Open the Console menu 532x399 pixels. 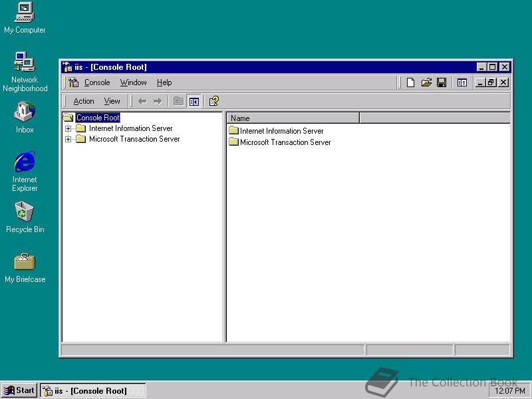pyautogui.click(x=97, y=82)
